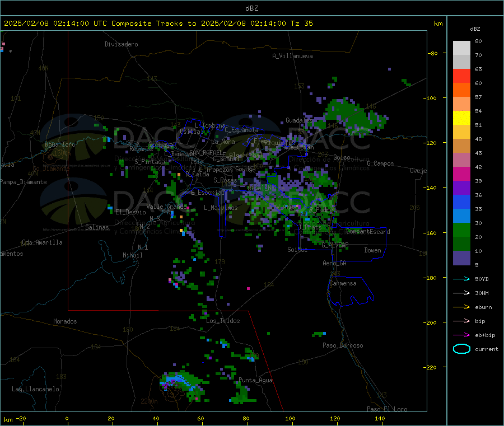Click the blue-purple storm cell near 2200m
The width and height of the screenshot is (504, 426).
pos(182,385)
